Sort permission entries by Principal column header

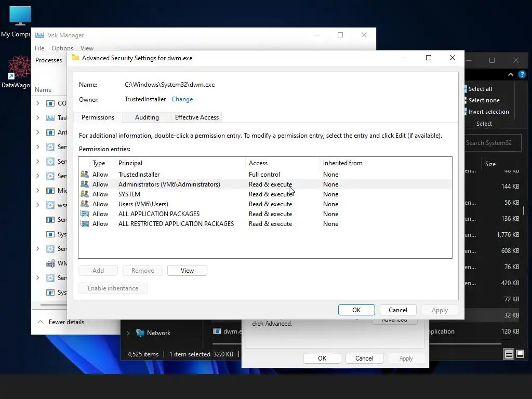click(x=180, y=163)
